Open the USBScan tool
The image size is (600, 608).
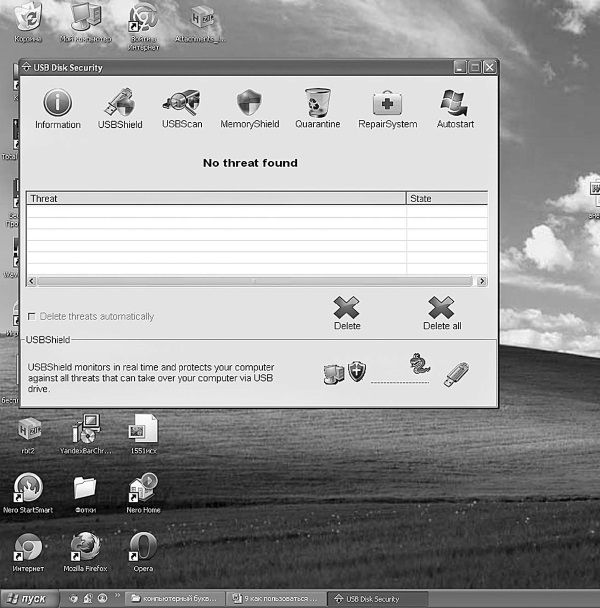[x=181, y=108]
